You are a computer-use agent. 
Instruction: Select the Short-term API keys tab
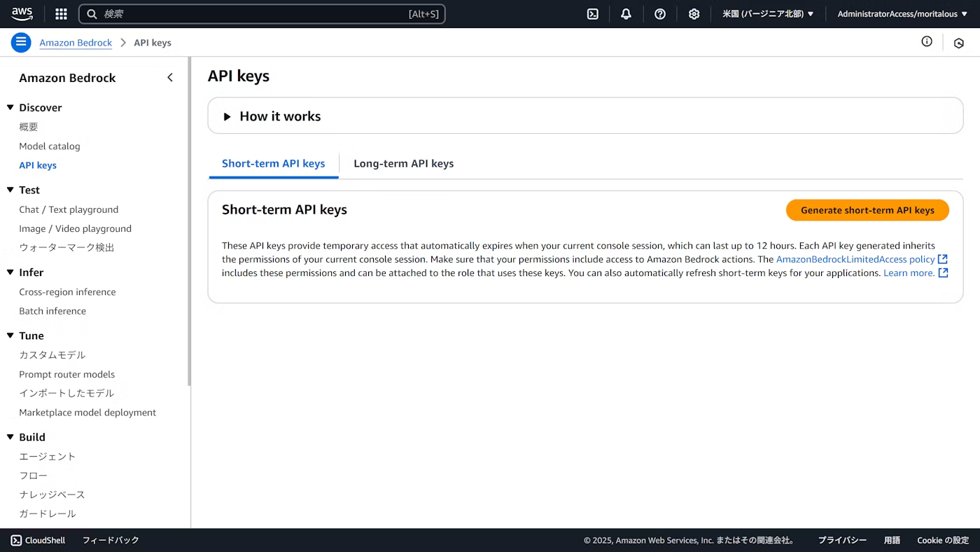tap(274, 163)
